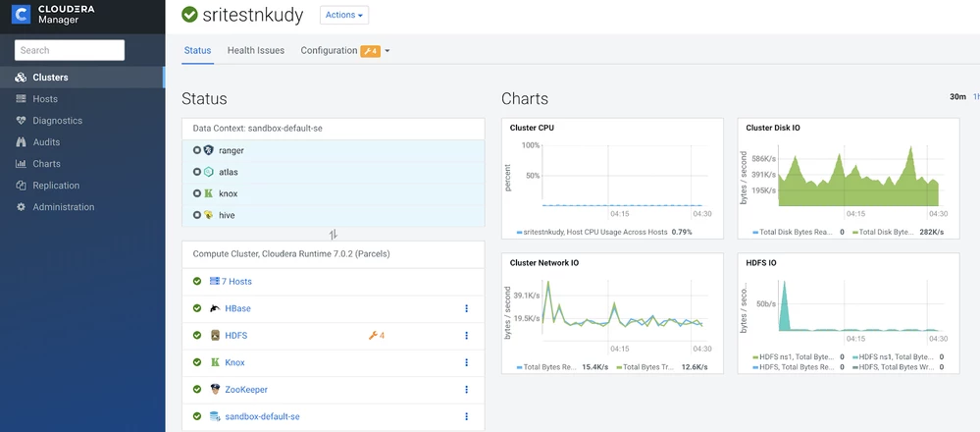Open Replication in sidebar
Image resolution: width=980 pixels, height=432 pixels.
[x=56, y=185]
